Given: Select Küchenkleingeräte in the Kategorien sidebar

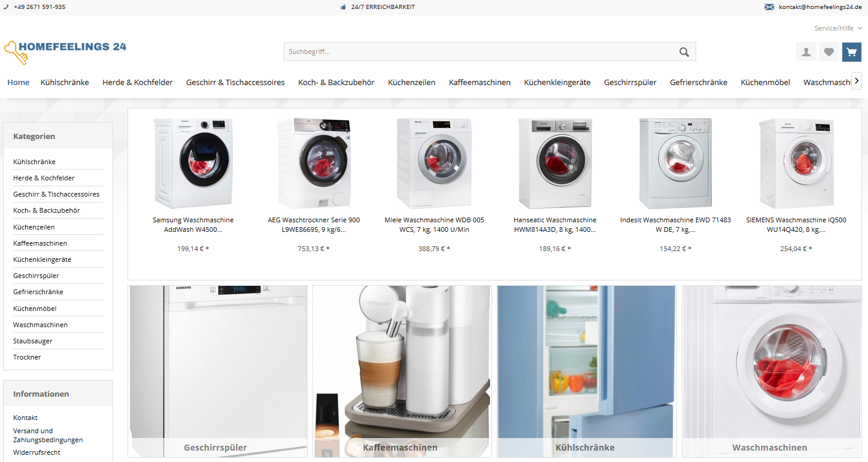Looking at the screenshot, I should [58, 259].
